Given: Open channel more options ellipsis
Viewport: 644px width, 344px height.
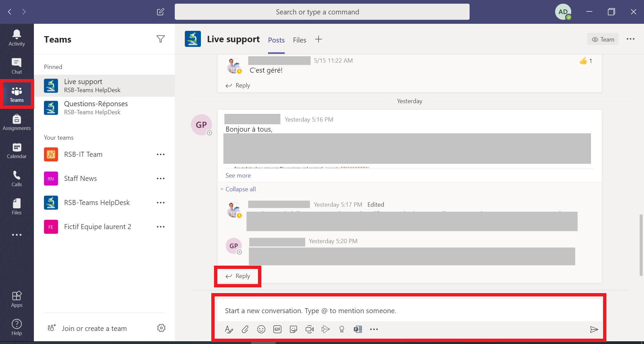Looking at the screenshot, I should (631, 39).
